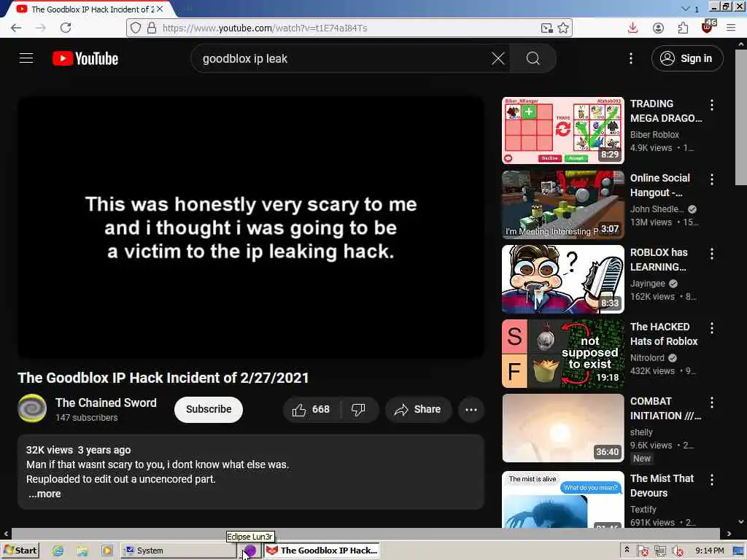
Task: Switch to The Goodblox IP Hack taskbar item
Action: [x=322, y=551]
